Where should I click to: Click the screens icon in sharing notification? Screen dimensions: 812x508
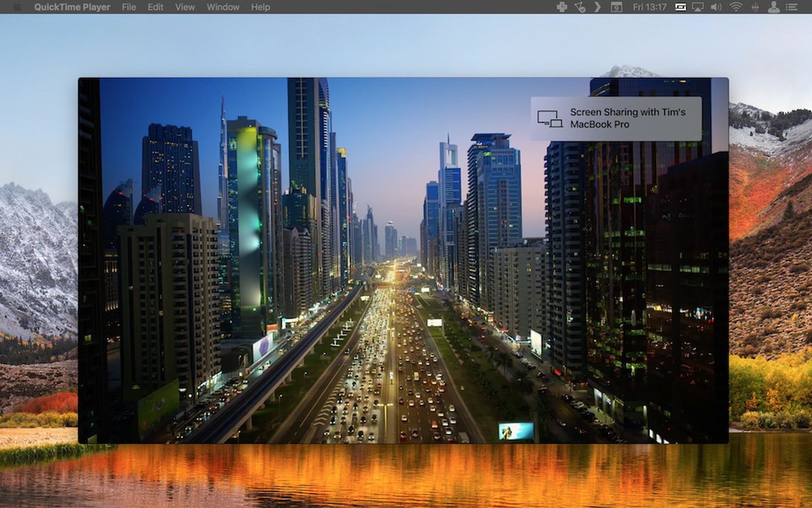tap(550, 118)
